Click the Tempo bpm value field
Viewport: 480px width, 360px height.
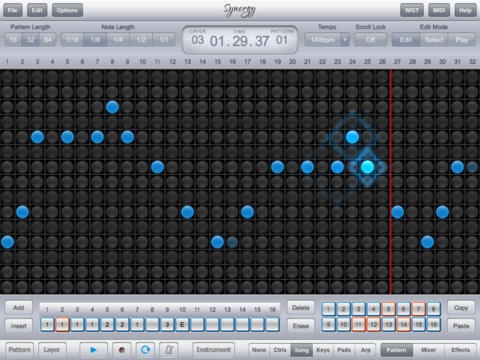pyautogui.click(x=322, y=40)
